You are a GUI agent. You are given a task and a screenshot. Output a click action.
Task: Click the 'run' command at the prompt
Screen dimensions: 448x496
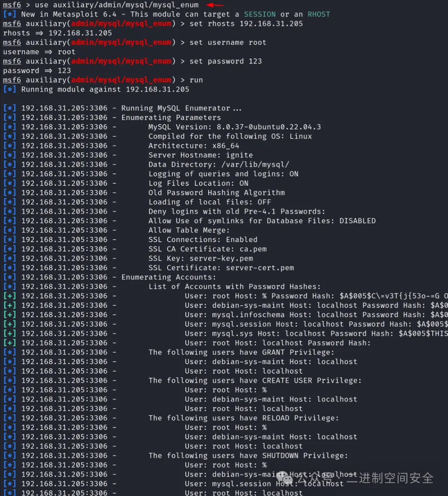click(196, 80)
